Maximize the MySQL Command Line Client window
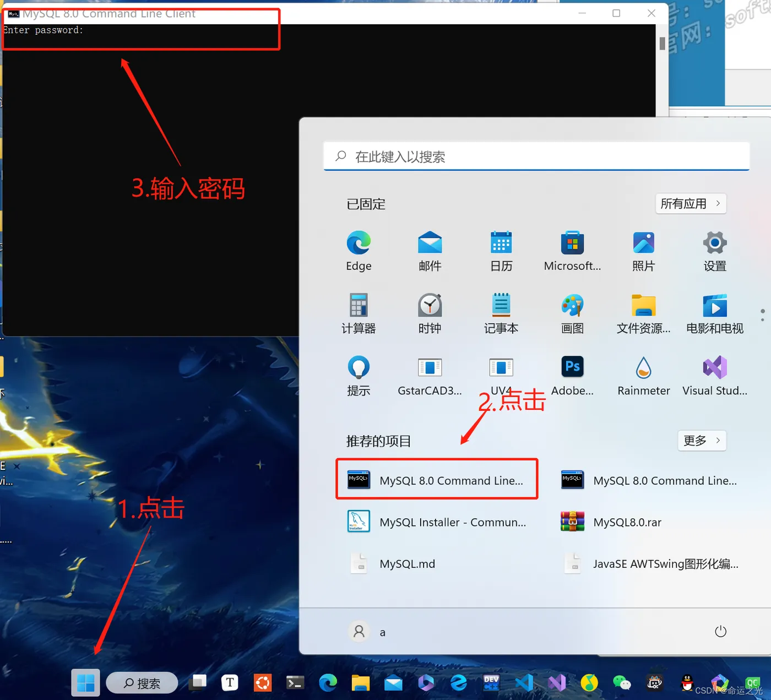Viewport: 771px width, 700px height. pyautogui.click(x=616, y=13)
